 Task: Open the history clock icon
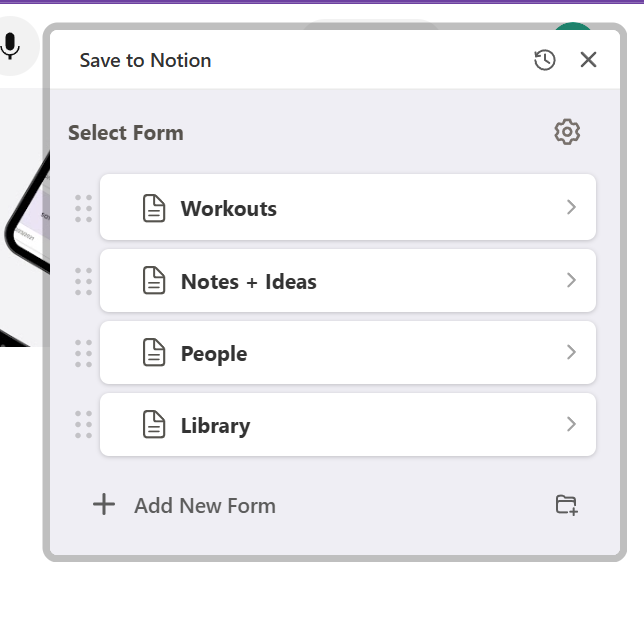pyautogui.click(x=544, y=60)
